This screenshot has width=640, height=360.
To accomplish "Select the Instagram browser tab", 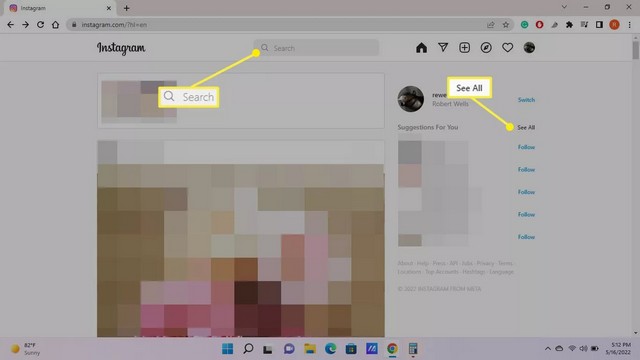I will pyautogui.click(x=60, y=8).
